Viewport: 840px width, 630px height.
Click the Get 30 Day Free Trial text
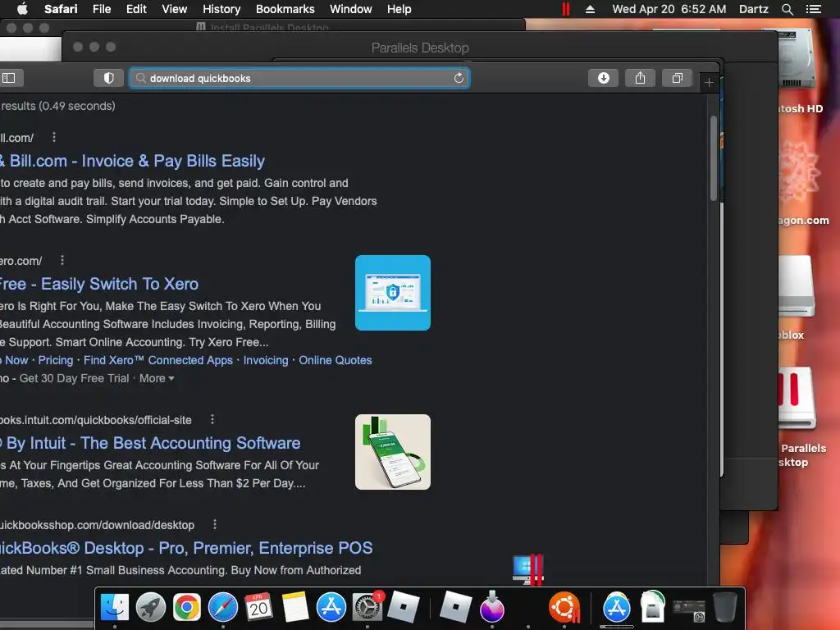pyautogui.click(x=74, y=378)
